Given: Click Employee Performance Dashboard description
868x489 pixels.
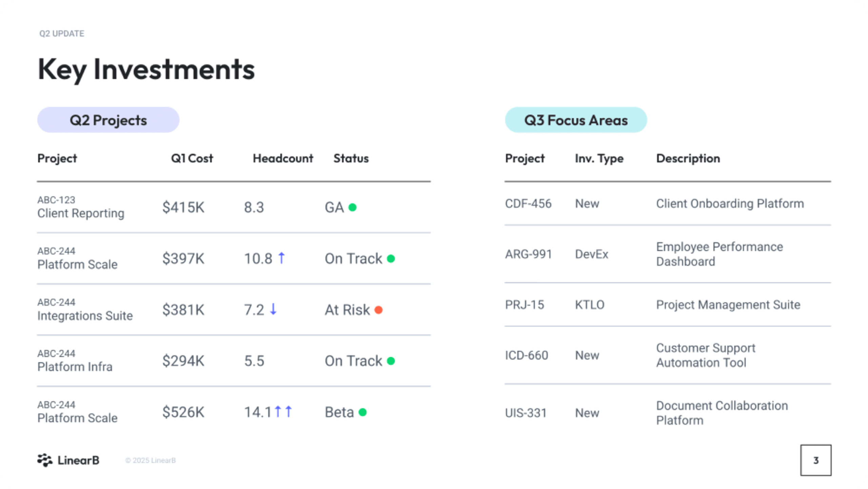Looking at the screenshot, I should tap(719, 254).
